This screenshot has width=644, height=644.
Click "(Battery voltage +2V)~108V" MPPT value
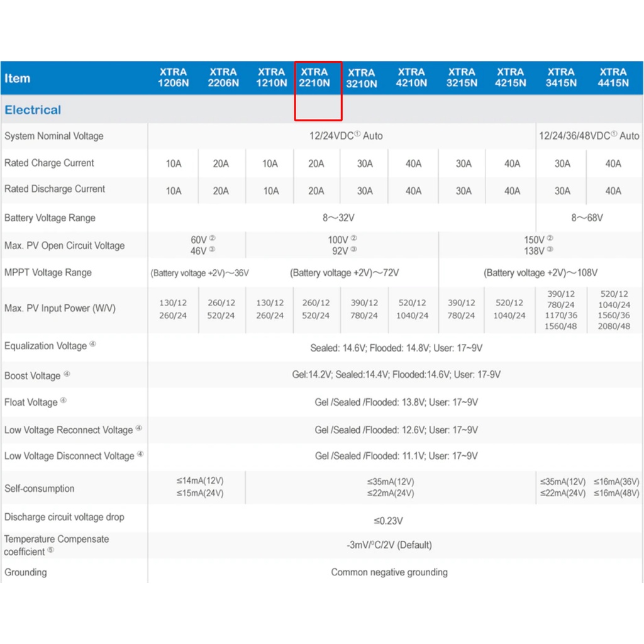[x=540, y=273]
